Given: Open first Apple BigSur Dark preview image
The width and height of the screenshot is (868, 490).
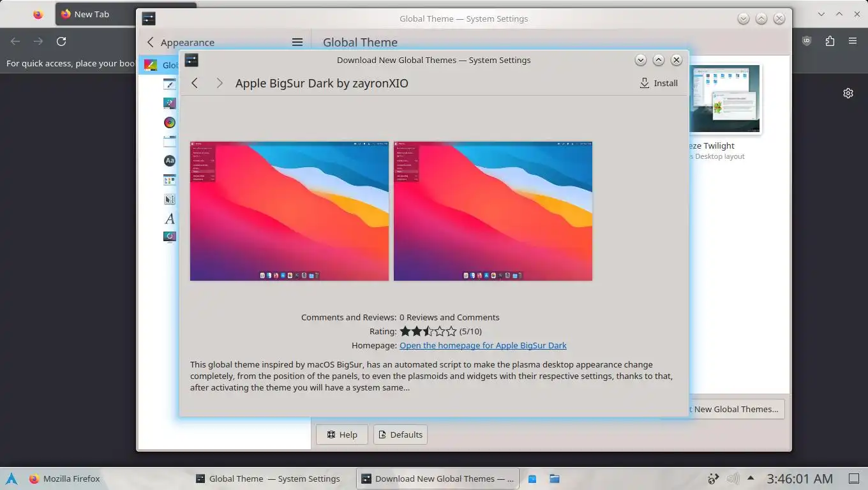Looking at the screenshot, I should (x=289, y=211).
